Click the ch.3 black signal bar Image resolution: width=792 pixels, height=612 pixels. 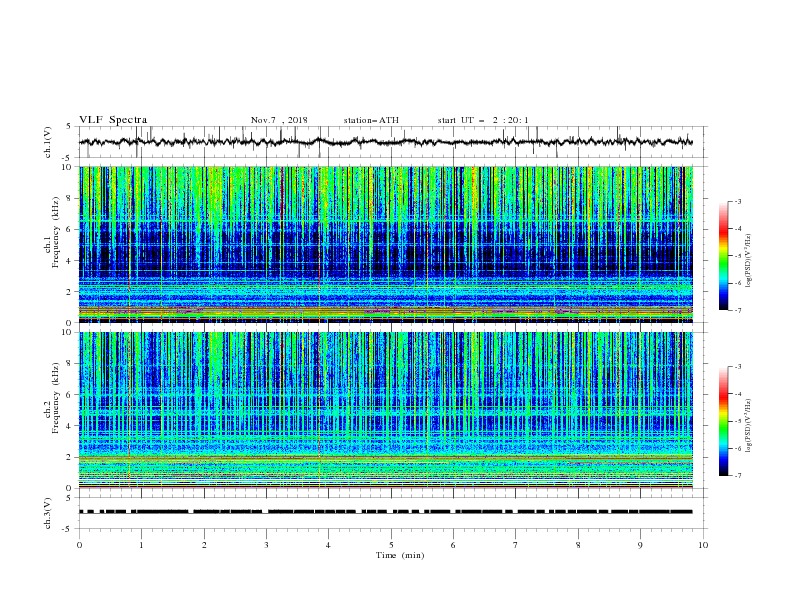[x=386, y=512]
